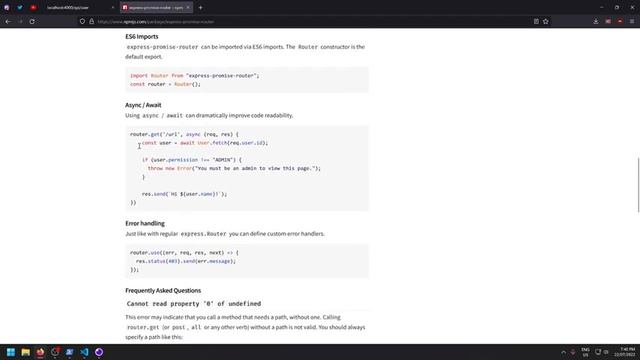Open Visual Studio Code from the taskbar
The height and width of the screenshot is (360, 640).
click(84, 352)
